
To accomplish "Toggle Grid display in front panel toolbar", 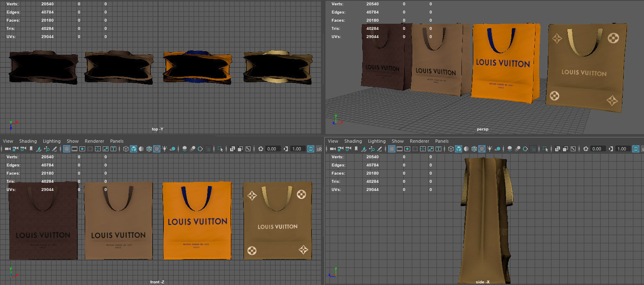I will coord(66,149).
